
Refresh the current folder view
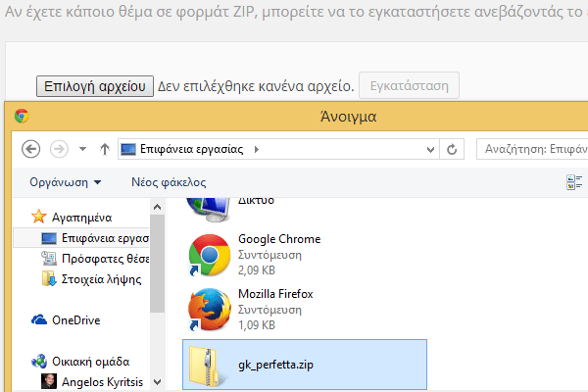click(x=452, y=149)
